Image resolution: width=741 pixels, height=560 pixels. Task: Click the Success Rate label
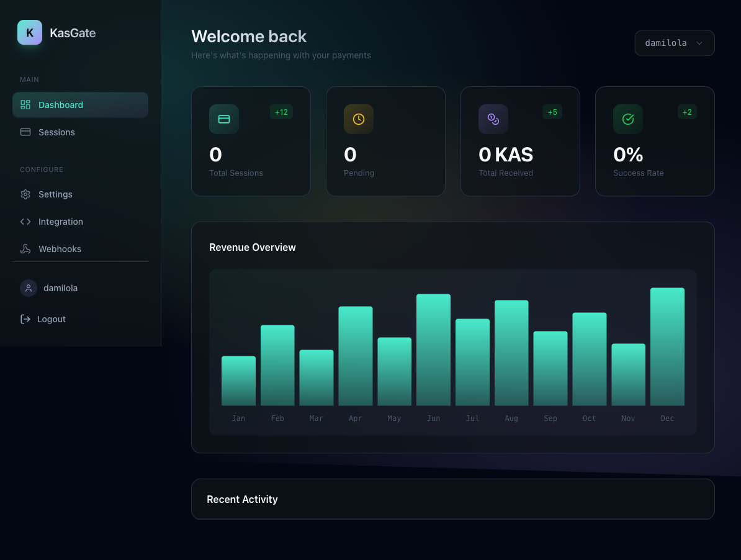(x=639, y=173)
